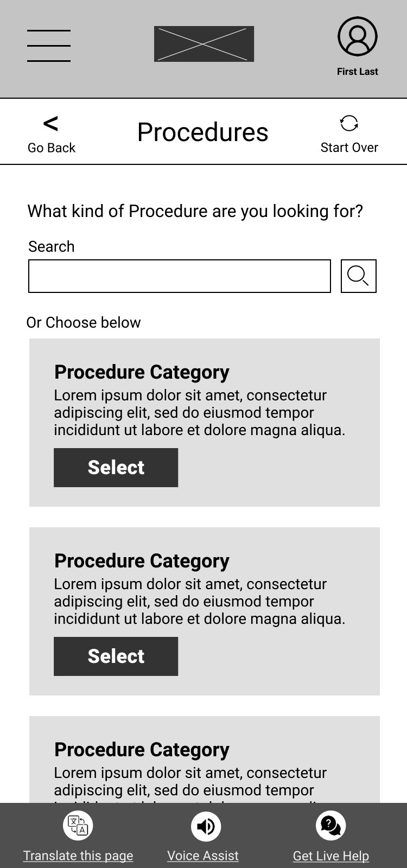Click the first Procedure Category heading
This screenshot has height=868, width=407.
(142, 372)
